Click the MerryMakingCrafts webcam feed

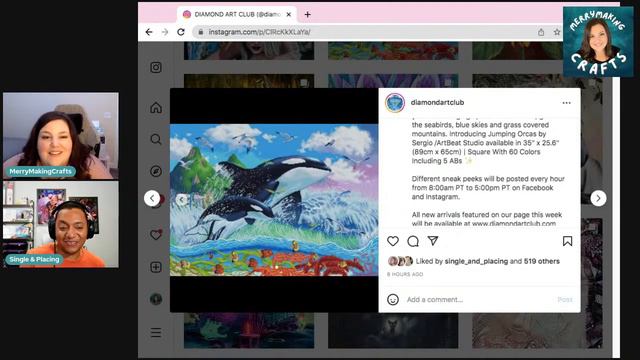[61, 136]
